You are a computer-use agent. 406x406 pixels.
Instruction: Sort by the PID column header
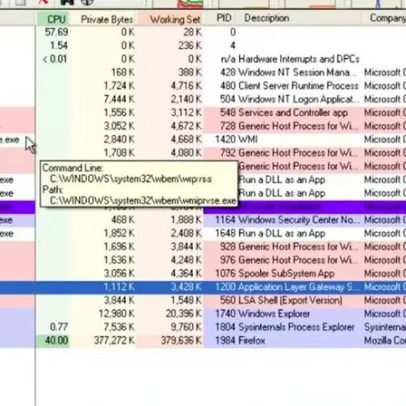(x=222, y=18)
